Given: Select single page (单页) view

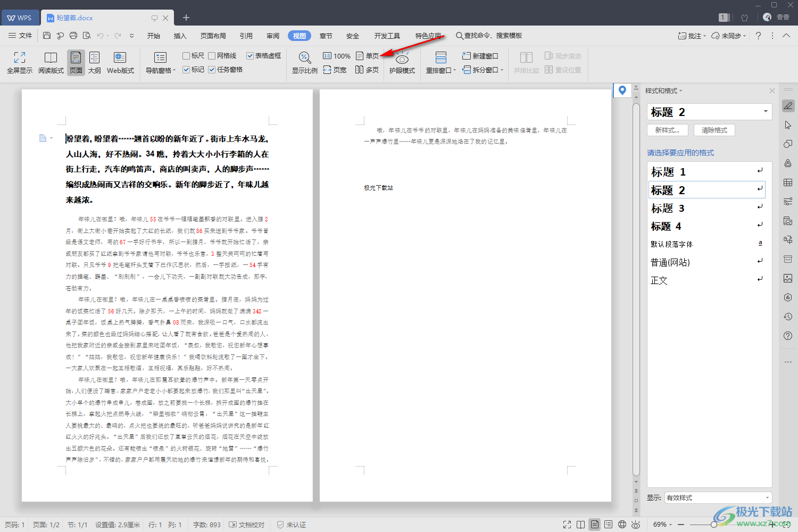Looking at the screenshot, I should pos(368,56).
